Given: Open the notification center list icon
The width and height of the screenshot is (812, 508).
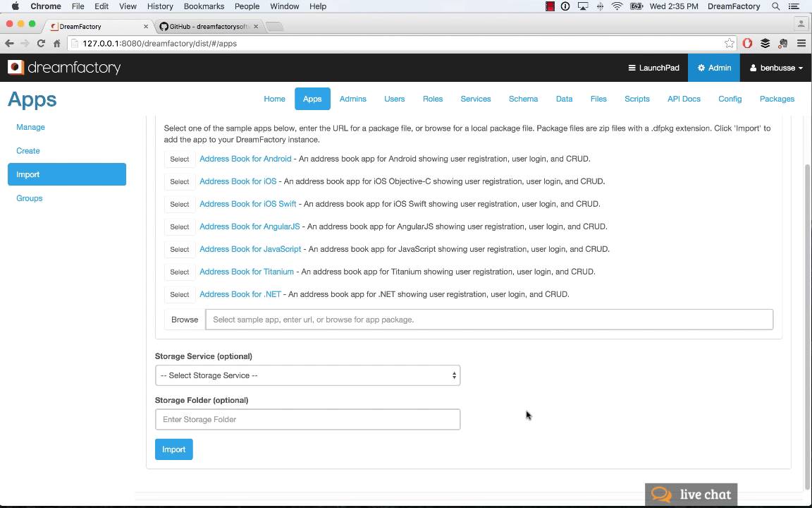Looking at the screenshot, I should (794, 6).
